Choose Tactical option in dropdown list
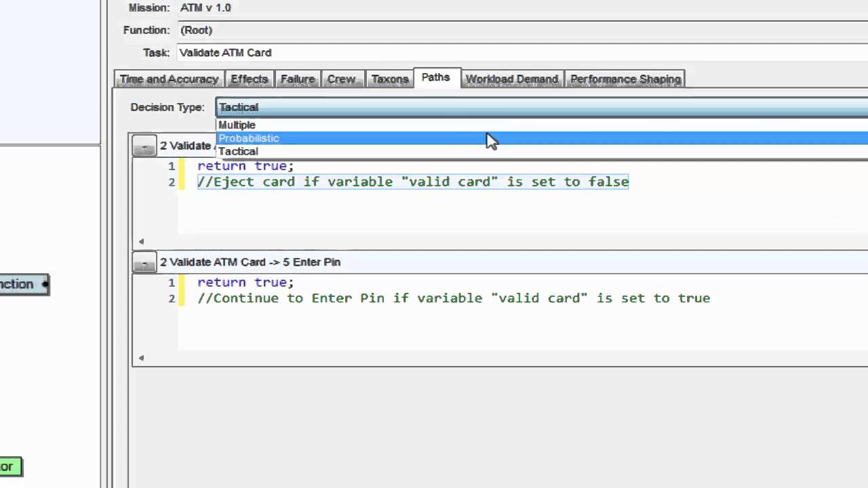 point(542,151)
